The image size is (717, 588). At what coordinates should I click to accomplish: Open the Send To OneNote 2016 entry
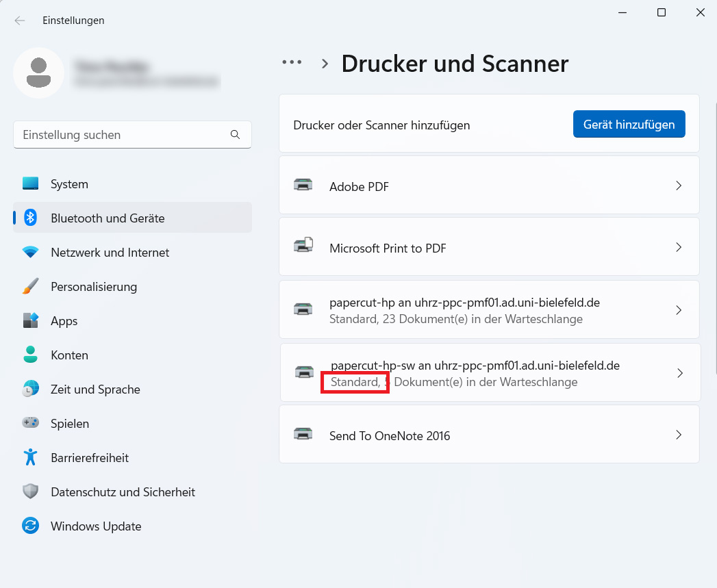[x=489, y=435]
